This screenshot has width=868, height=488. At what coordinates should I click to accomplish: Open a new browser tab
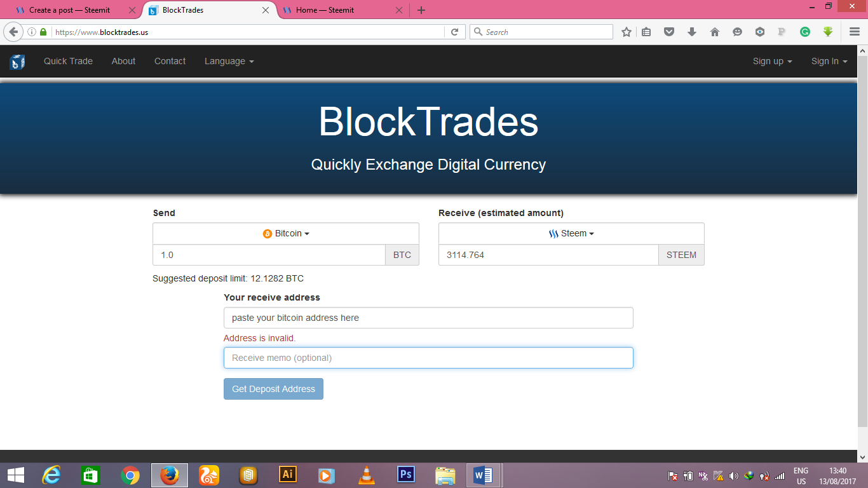tap(421, 10)
